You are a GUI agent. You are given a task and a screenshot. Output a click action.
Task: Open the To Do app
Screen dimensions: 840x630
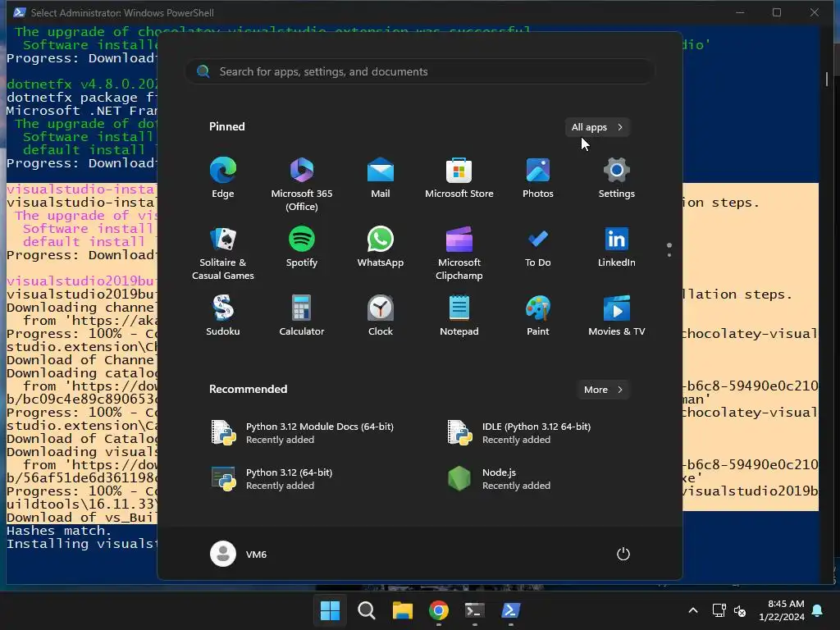(x=538, y=248)
